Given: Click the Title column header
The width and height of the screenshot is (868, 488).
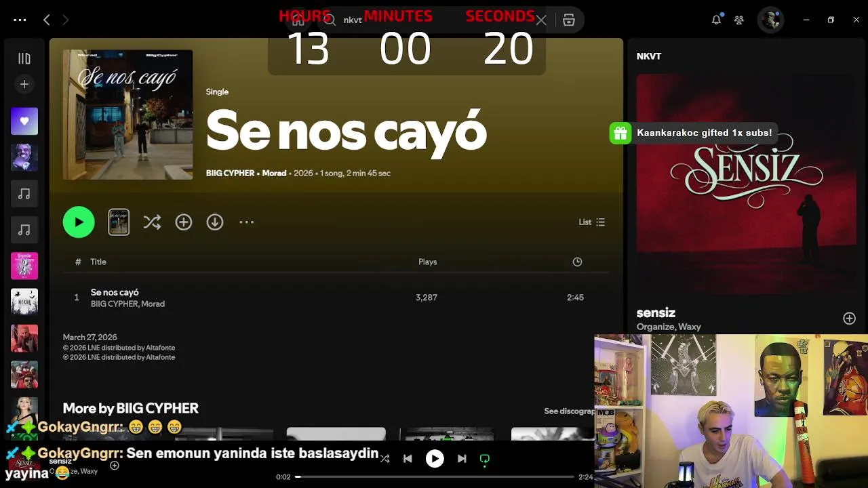Looking at the screenshot, I should (x=98, y=262).
